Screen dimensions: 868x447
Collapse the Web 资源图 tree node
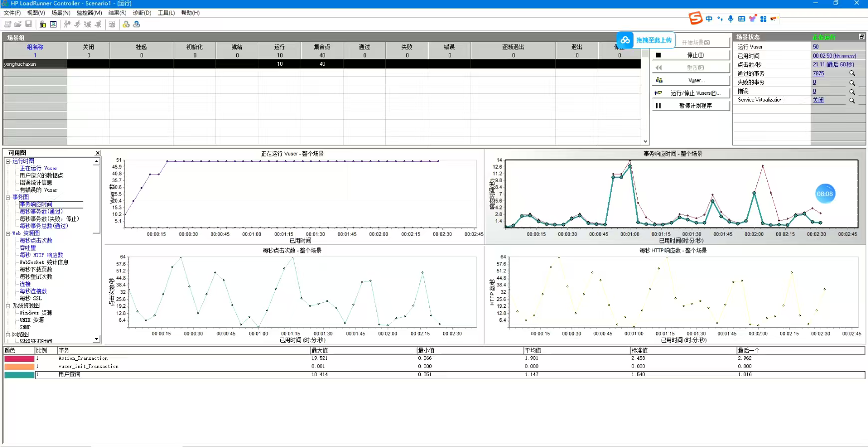pyautogui.click(x=8, y=233)
